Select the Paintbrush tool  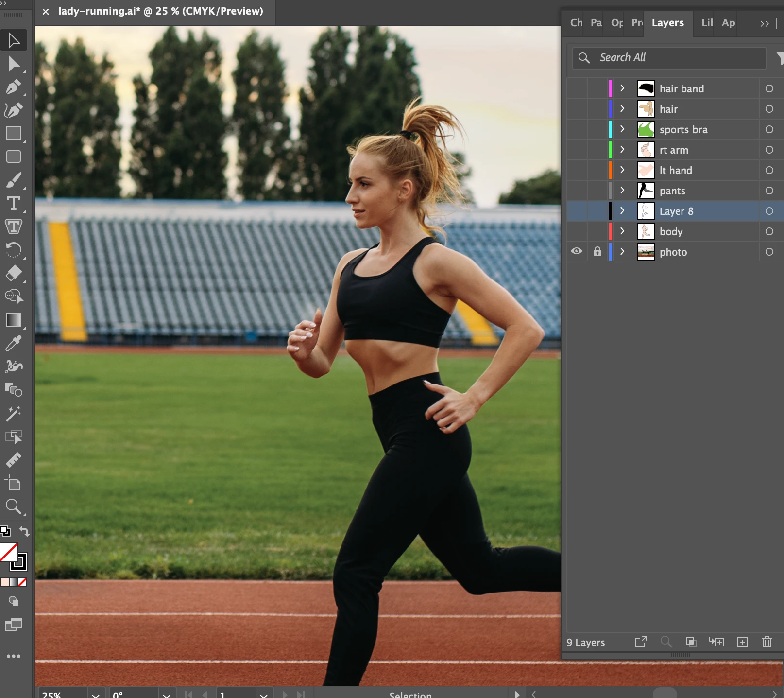click(14, 180)
